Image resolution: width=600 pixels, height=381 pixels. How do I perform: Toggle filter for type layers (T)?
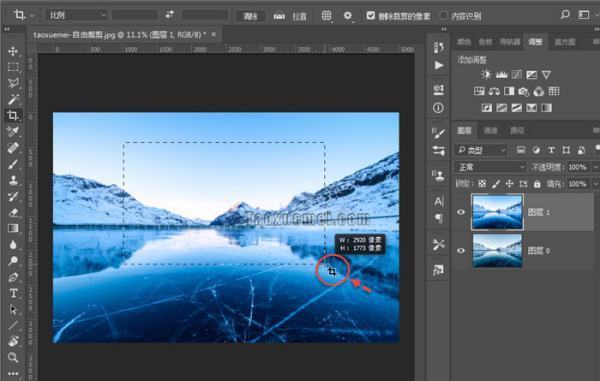(551, 150)
